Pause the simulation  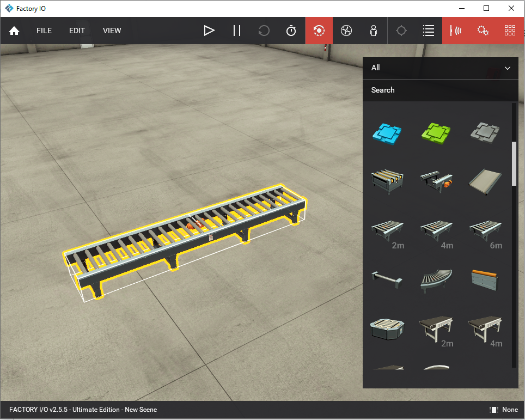point(237,31)
